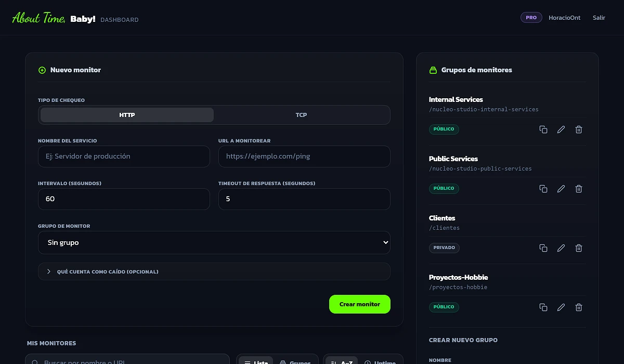
Task: Click the /clientes path text
Action: pos(444,228)
